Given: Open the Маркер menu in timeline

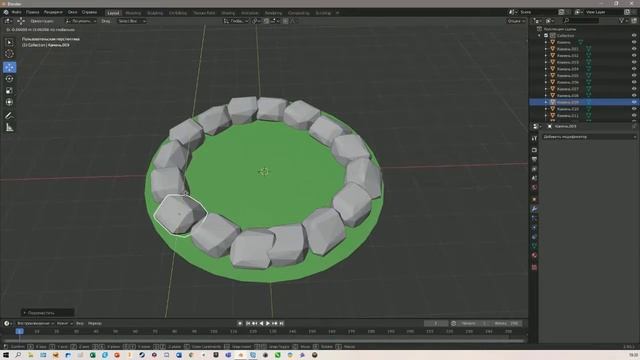Looking at the screenshot, I should point(95,323).
